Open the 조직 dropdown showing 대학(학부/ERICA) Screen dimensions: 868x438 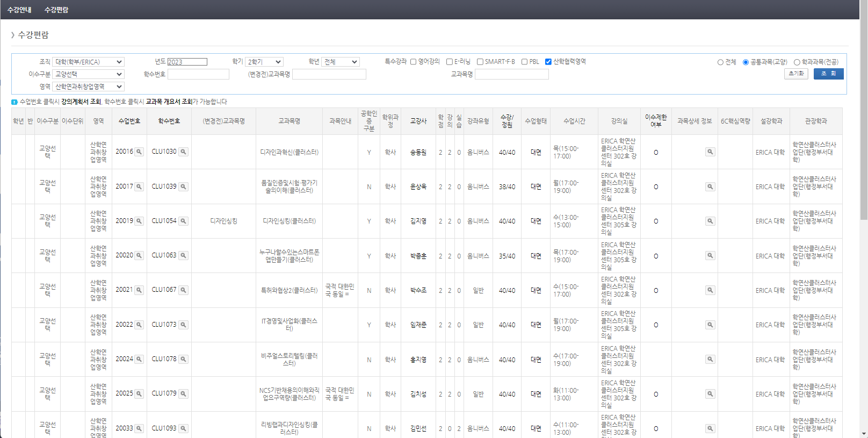point(89,62)
